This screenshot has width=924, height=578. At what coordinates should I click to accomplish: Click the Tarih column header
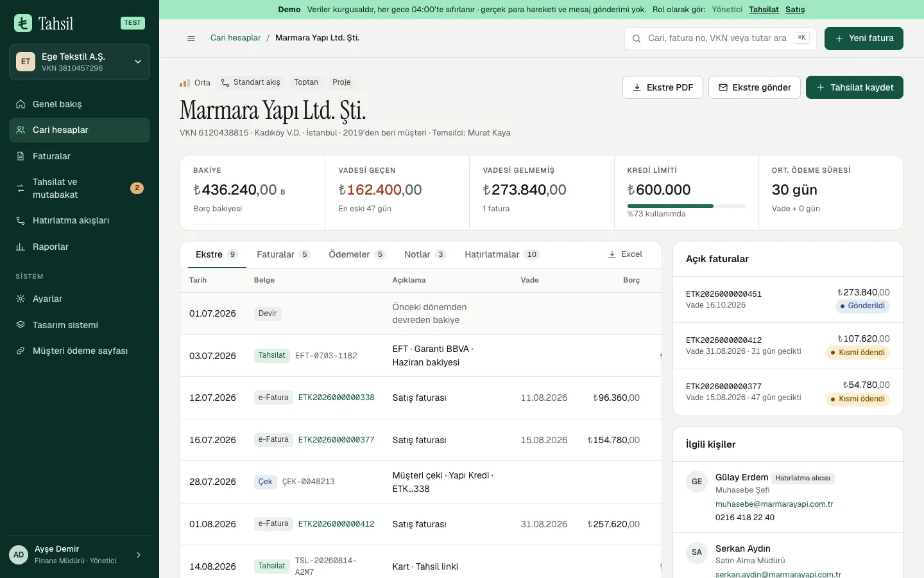[198, 280]
